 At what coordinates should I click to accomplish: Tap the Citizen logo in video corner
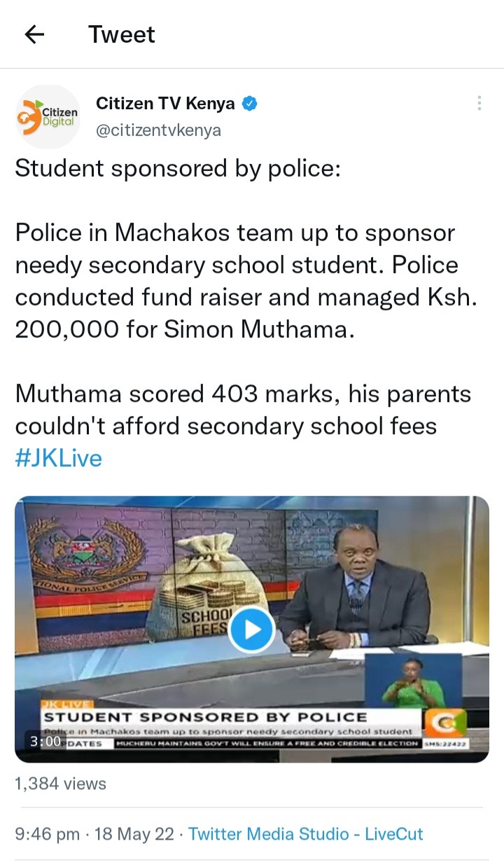(x=444, y=723)
